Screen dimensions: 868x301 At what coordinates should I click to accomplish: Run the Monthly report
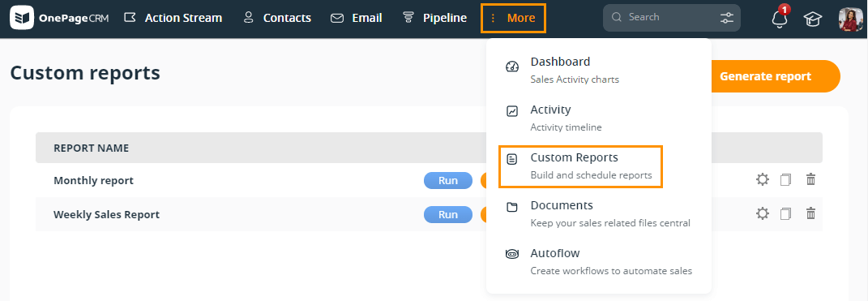point(448,181)
